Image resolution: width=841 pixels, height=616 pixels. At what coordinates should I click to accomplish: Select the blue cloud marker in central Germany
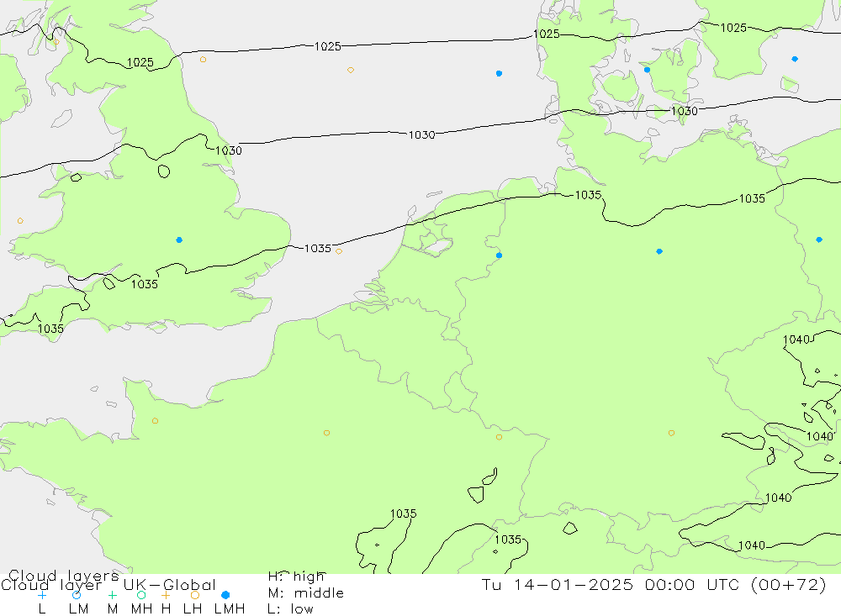pos(659,251)
